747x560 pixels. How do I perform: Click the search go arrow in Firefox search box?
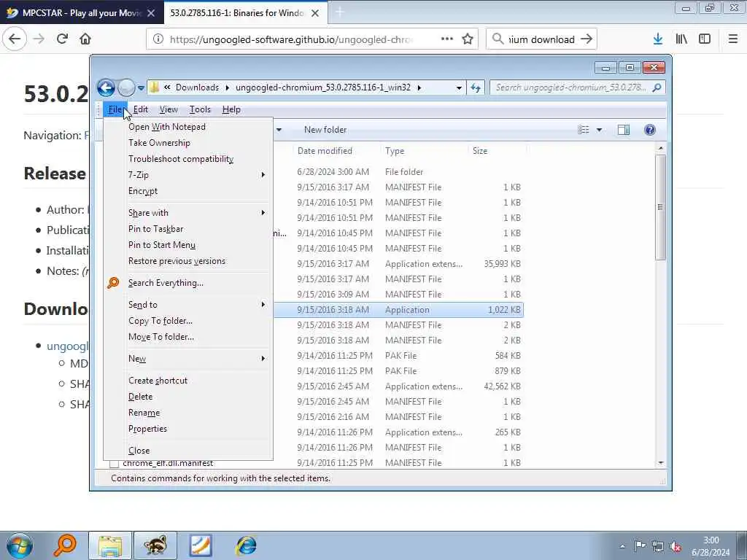(x=587, y=39)
